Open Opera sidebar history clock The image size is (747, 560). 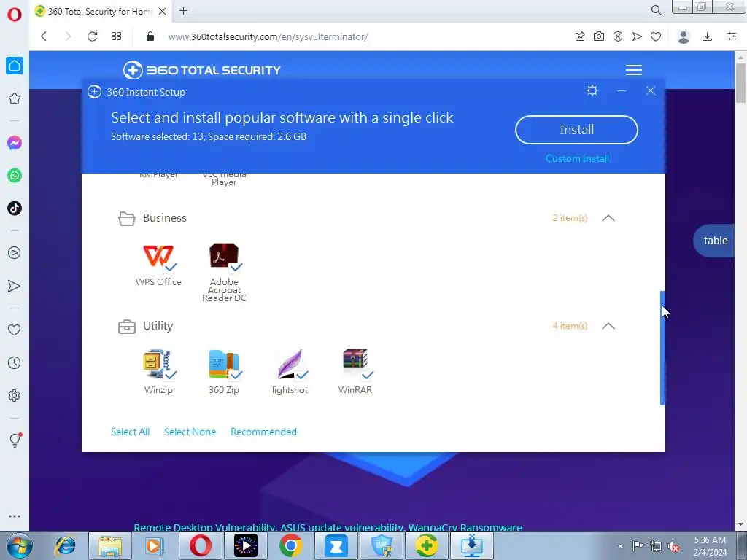click(15, 363)
